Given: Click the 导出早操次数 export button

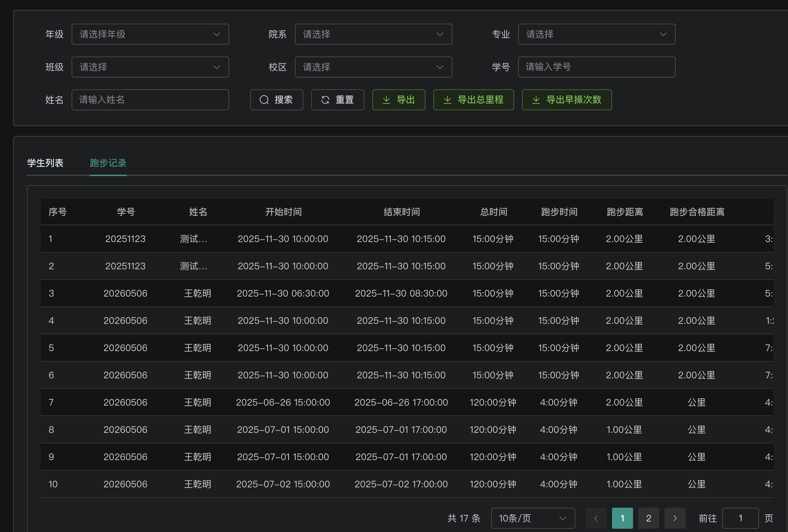Looking at the screenshot, I should tap(567, 100).
